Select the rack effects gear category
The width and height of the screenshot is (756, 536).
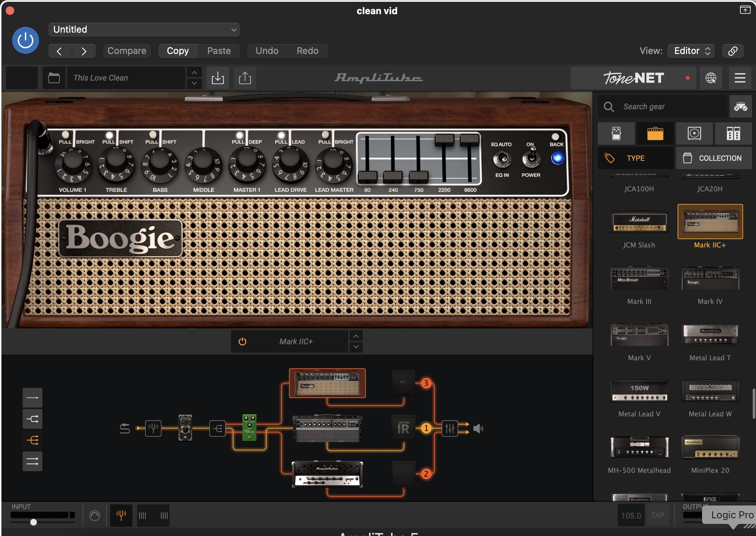(733, 133)
